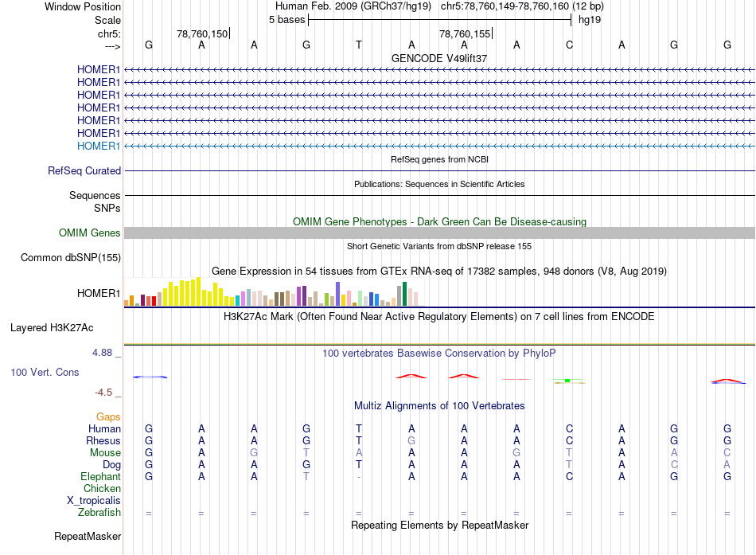Image resolution: width=756 pixels, height=555 pixels.
Task: Click the Human alignment row label
Action: 104,429
